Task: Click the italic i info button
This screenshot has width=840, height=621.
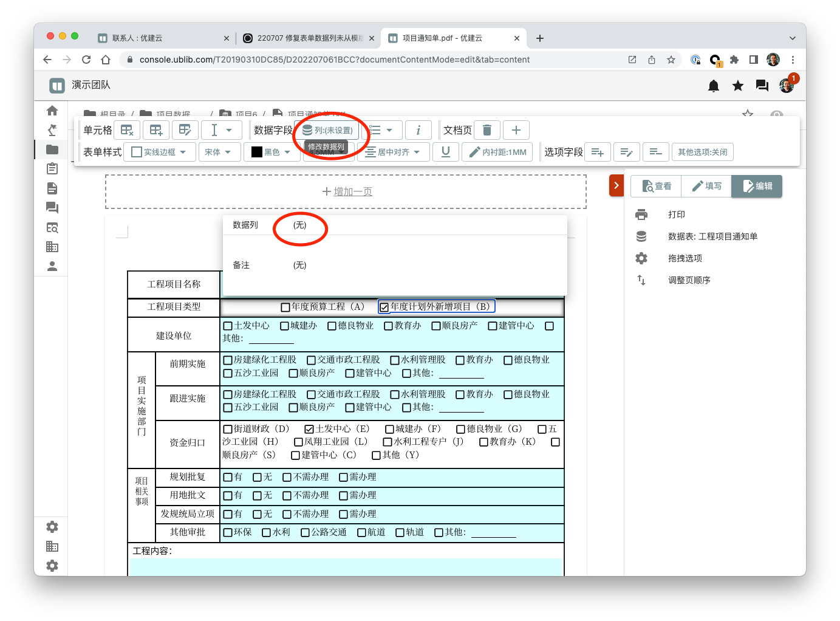Action: 418,130
